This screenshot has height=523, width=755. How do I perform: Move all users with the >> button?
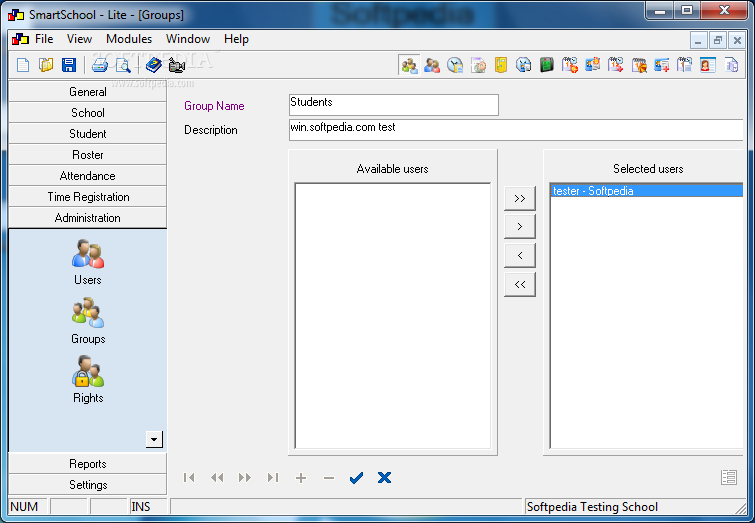(x=520, y=198)
